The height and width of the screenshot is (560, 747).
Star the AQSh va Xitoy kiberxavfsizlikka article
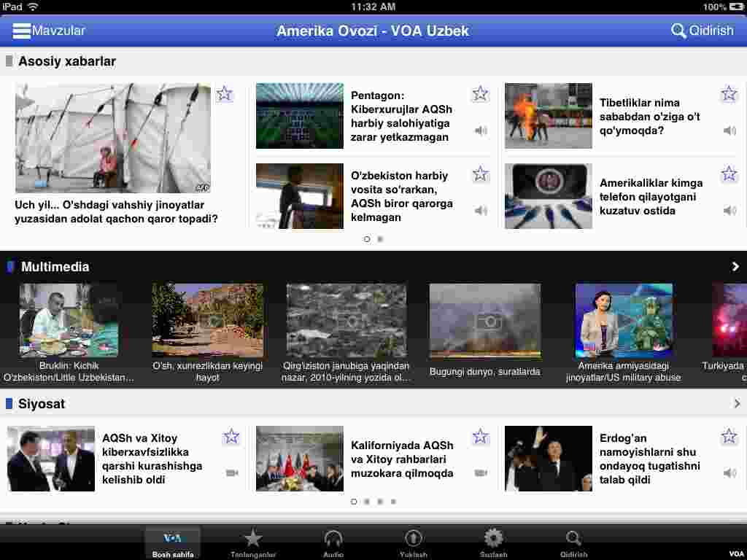tap(231, 436)
